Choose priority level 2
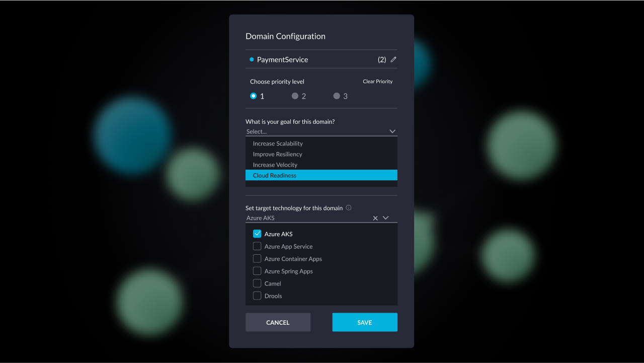The width and height of the screenshot is (644, 363). (294, 95)
